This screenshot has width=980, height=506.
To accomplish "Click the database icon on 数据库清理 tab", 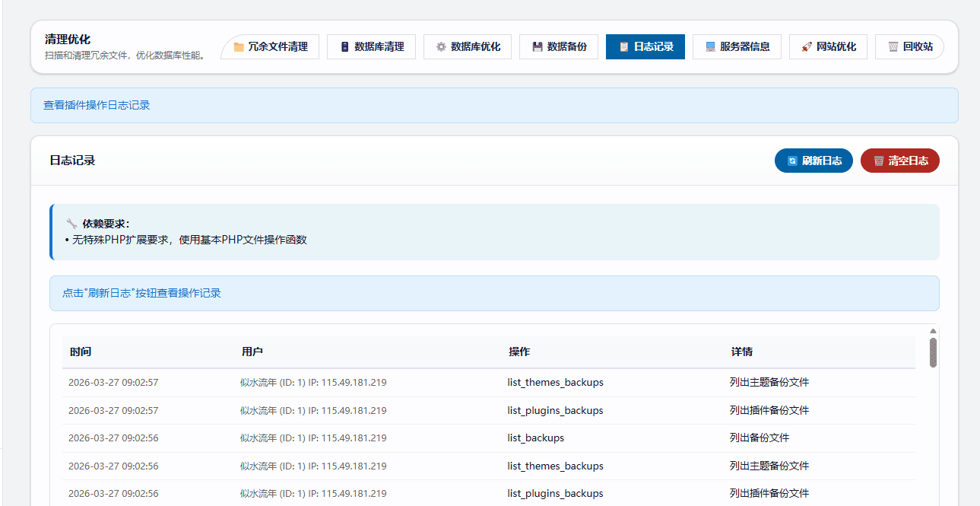I will (344, 47).
